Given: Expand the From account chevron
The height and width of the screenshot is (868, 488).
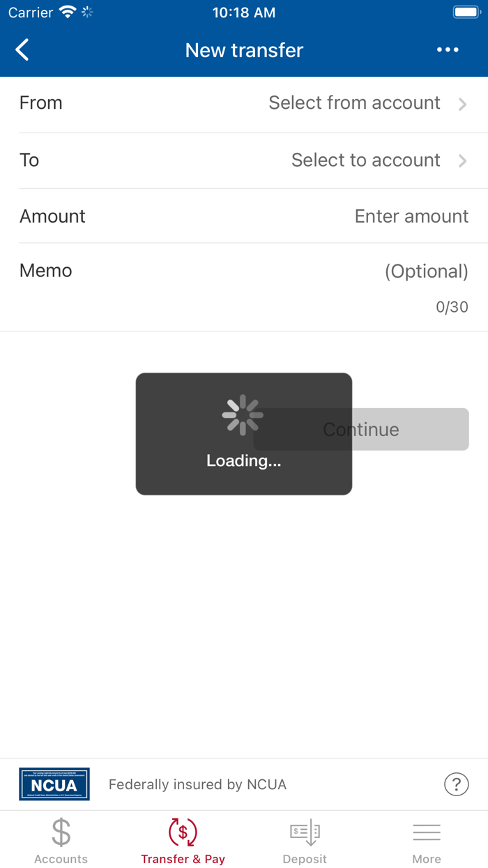Looking at the screenshot, I should click(462, 104).
